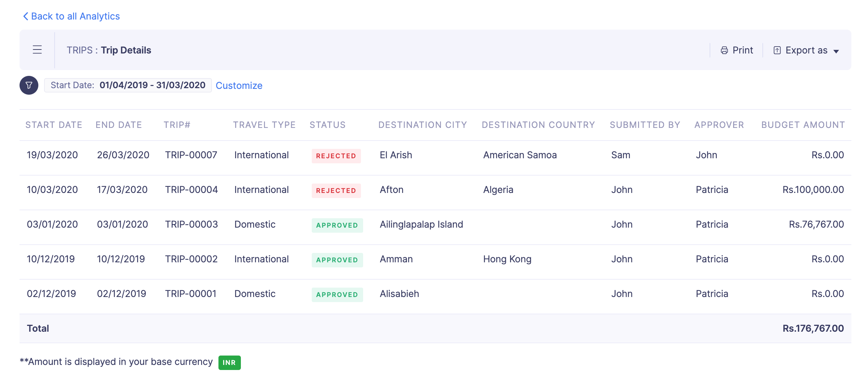Click budget amount Rs.100,000.00
Image resolution: width=868 pixels, height=383 pixels.
pyautogui.click(x=813, y=190)
